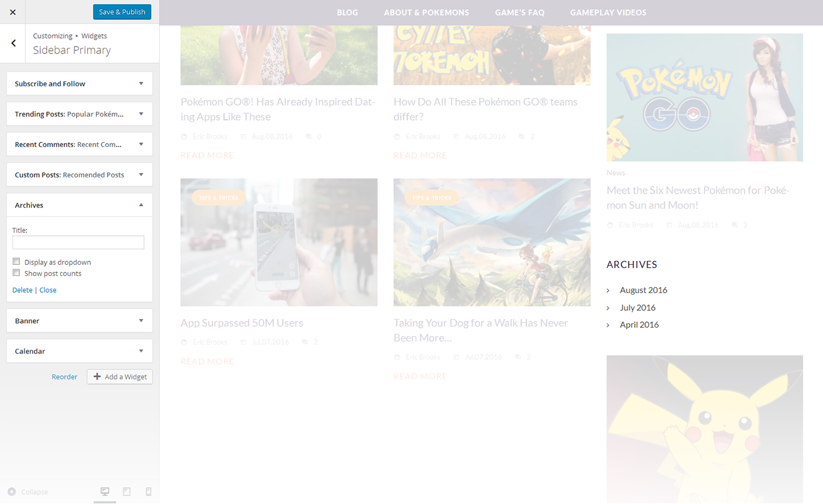823x504 pixels.
Task: Click the Save & Publish button
Action: [x=122, y=12]
